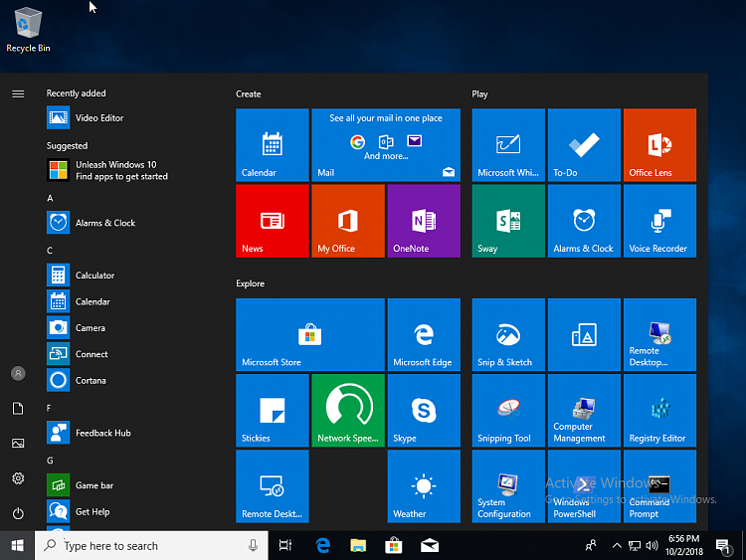Open the My Office tile
Screen dimensions: 746x560
click(348, 221)
